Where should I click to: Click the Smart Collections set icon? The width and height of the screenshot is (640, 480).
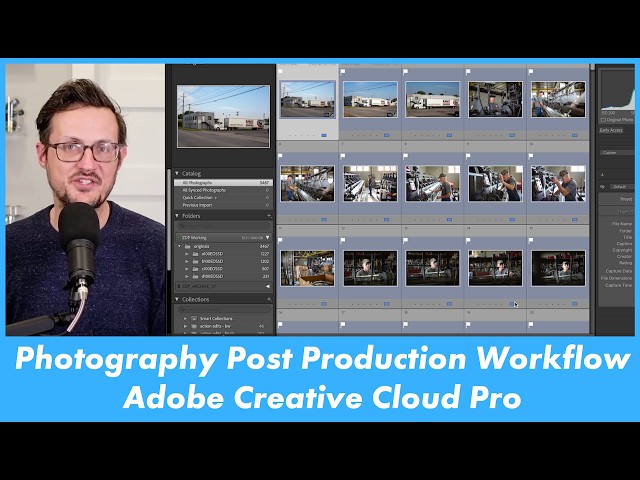(194, 318)
